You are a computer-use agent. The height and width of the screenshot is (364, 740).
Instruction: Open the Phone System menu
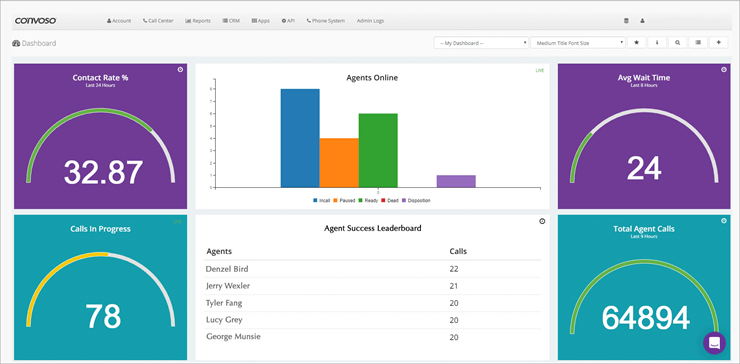pyautogui.click(x=326, y=21)
